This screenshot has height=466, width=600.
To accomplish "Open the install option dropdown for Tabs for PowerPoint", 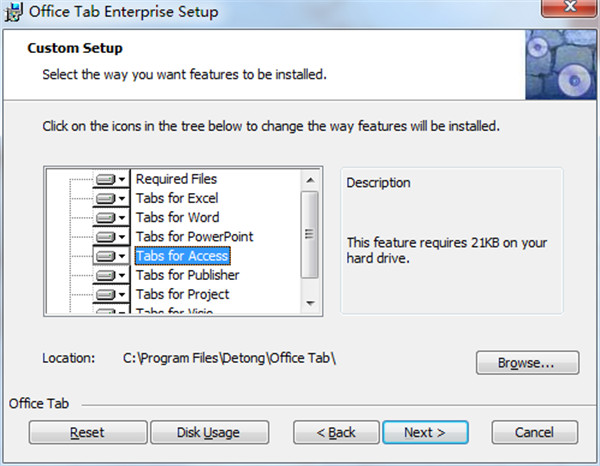I will 122,237.
